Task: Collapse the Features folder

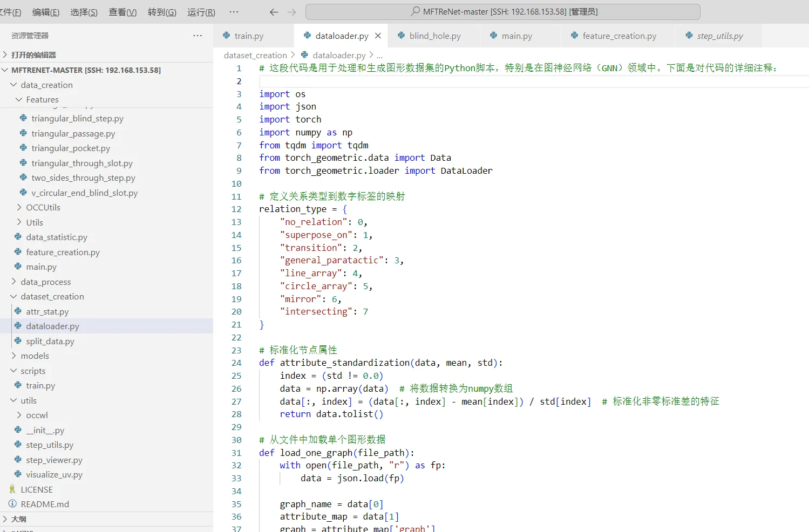Action: click(42, 99)
